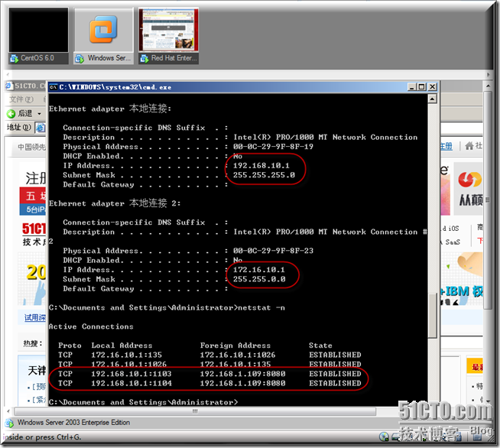Minimize the cmd.exe window
500x448 pixels.
point(411,86)
